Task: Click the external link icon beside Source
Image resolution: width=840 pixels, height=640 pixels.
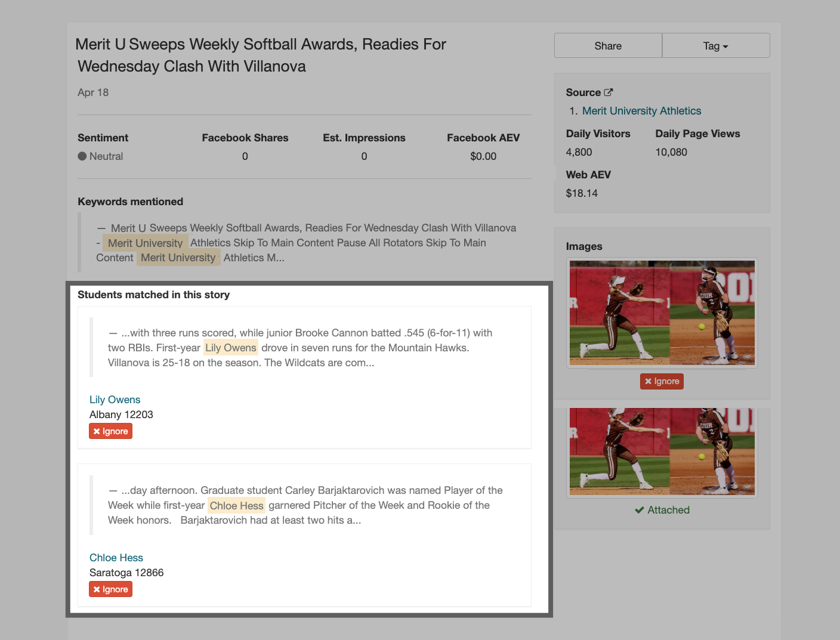Action: click(609, 92)
